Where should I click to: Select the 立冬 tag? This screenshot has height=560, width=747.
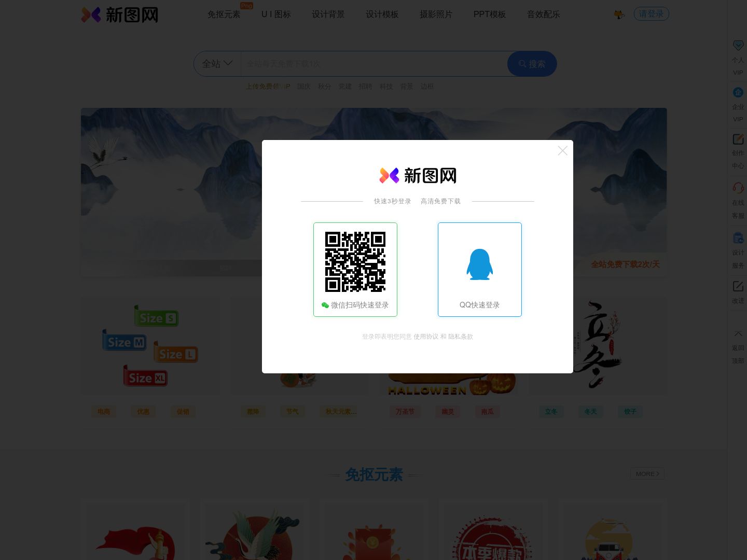pyautogui.click(x=551, y=411)
